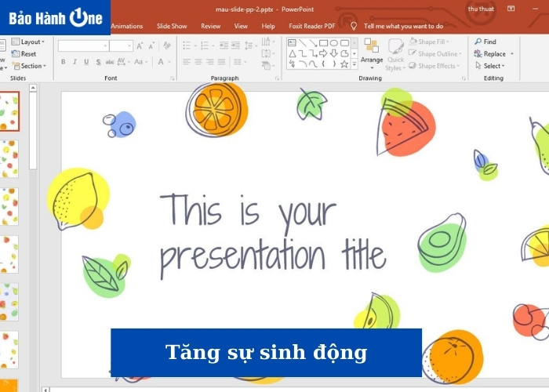
Task: Click Tell me what you want to do
Action: pos(403,26)
